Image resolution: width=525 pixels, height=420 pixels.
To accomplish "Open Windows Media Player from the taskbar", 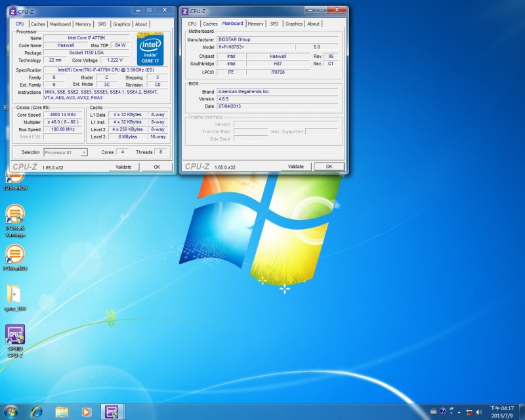I will 86,411.
